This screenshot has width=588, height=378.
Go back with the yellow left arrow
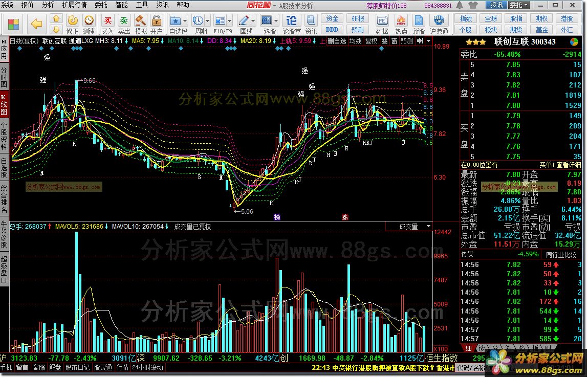point(36,25)
